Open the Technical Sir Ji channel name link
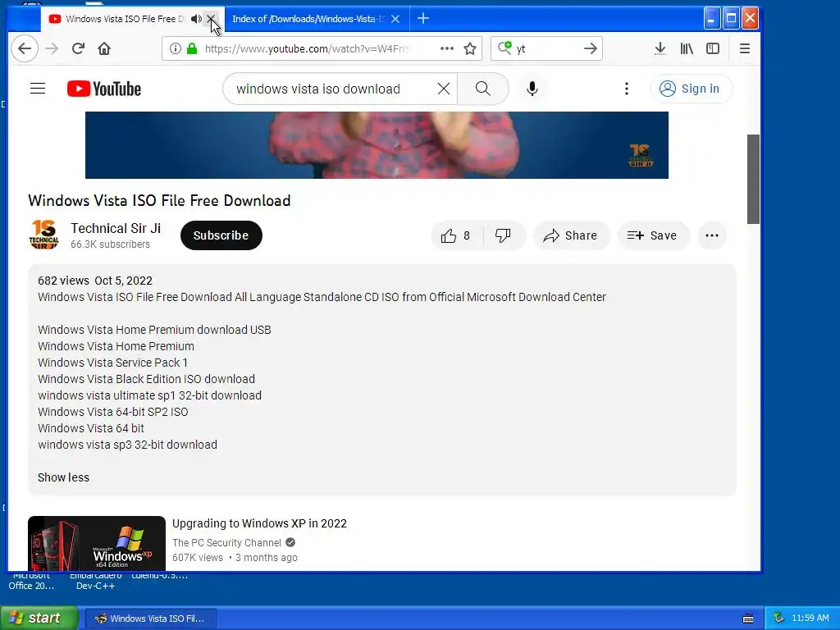Screen dimensions: 840x630 coord(116,228)
